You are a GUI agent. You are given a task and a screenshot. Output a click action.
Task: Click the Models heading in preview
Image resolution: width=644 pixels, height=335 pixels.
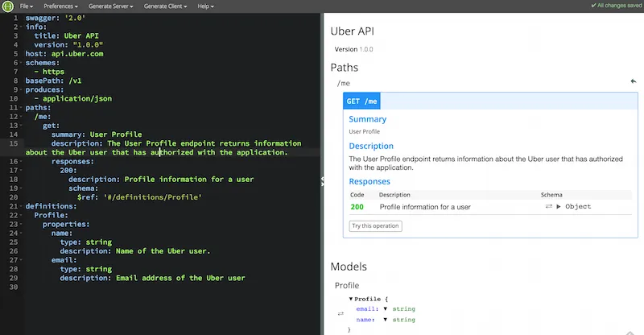[x=349, y=267]
